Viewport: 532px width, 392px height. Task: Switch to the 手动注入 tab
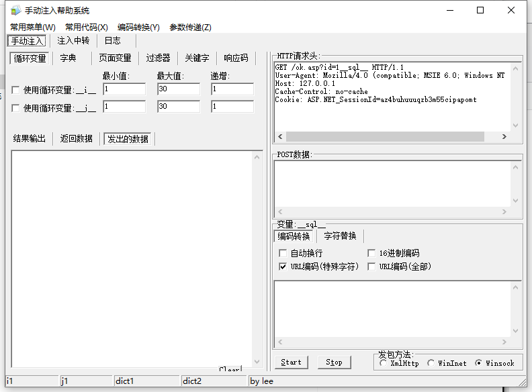coord(27,41)
